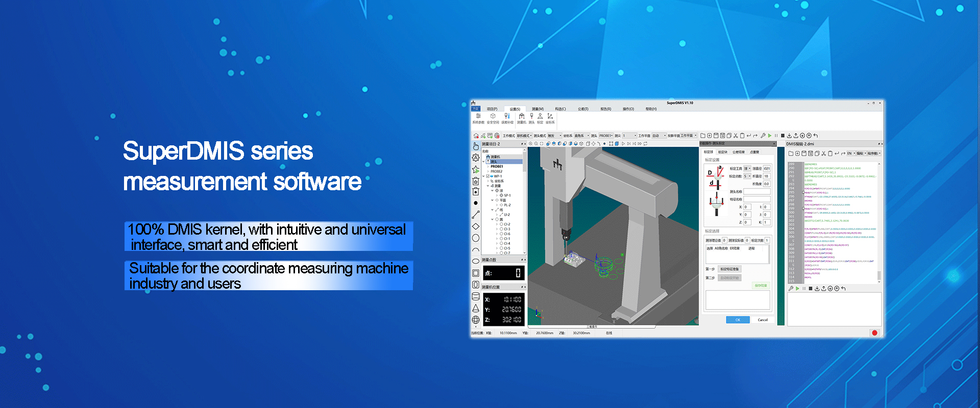This screenshot has width=980, height=408.
Task: Select the diamond plane tool in sidebar
Action: [x=476, y=226]
